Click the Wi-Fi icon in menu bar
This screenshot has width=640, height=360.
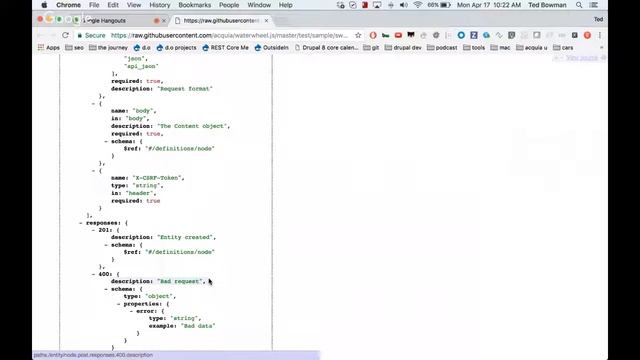coord(417,5)
